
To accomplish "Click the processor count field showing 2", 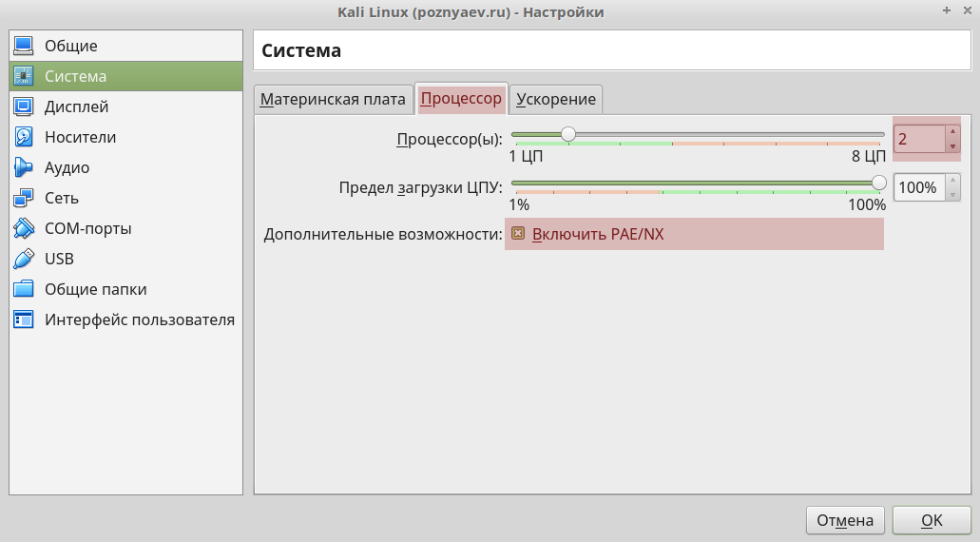I will (919, 139).
